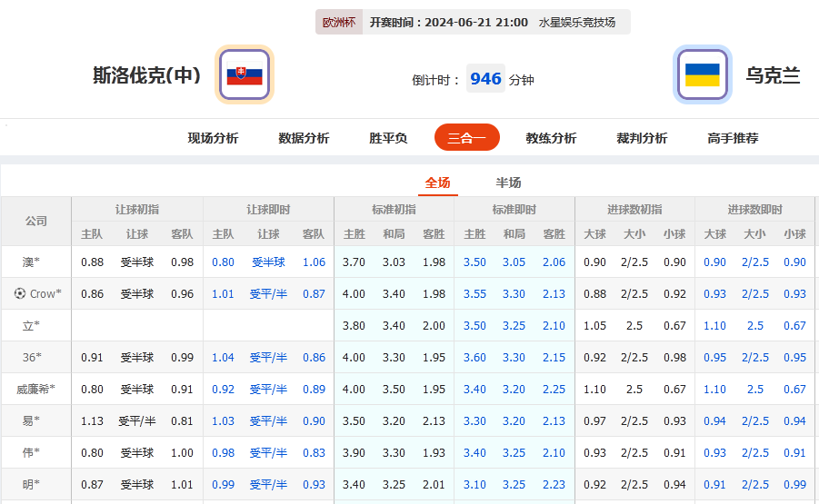The height and width of the screenshot is (504, 819).
Task: Click the 斯洛伐克(中) team name
Action: [x=146, y=75]
